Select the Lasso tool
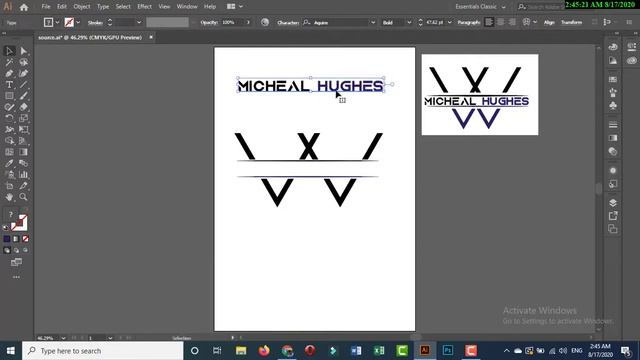 [x=23, y=62]
